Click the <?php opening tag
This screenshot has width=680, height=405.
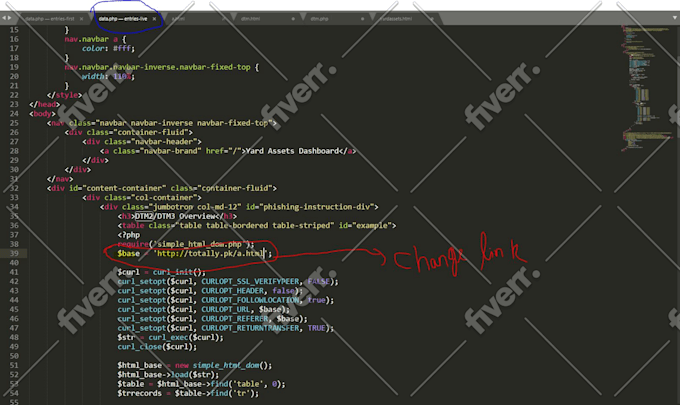(x=128, y=235)
